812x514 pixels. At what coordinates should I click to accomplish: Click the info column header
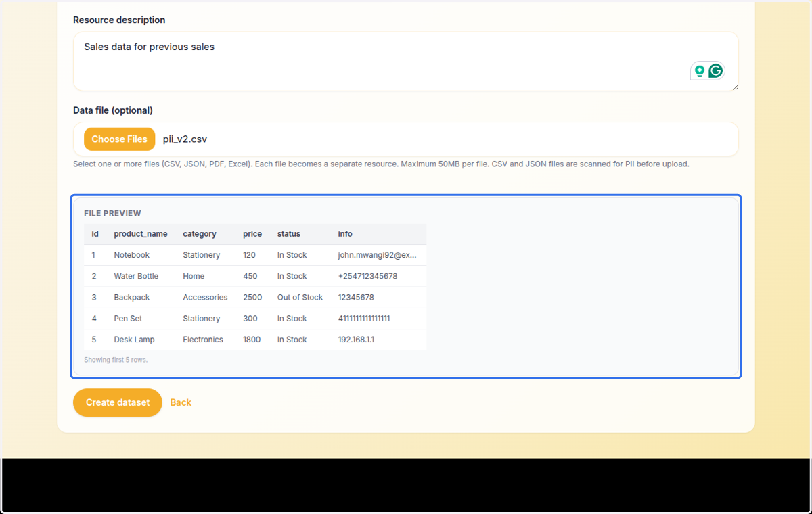pos(345,234)
